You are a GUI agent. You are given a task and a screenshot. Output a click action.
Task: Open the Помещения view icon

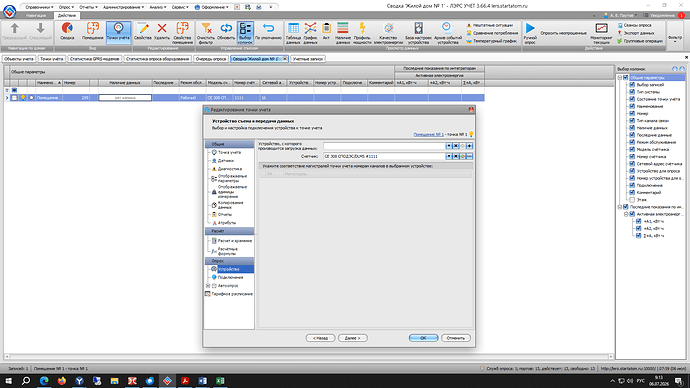pyautogui.click(x=92, y=32)
